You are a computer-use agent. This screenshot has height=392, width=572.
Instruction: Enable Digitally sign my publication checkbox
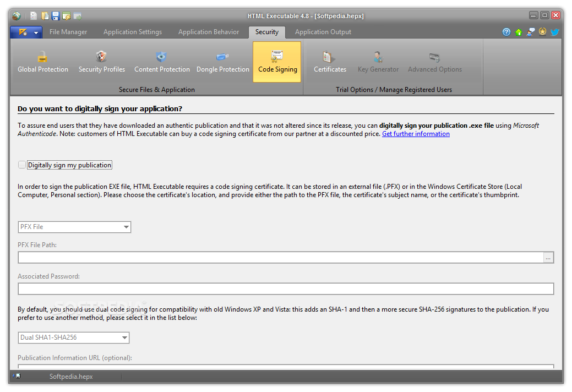(22, 165)
